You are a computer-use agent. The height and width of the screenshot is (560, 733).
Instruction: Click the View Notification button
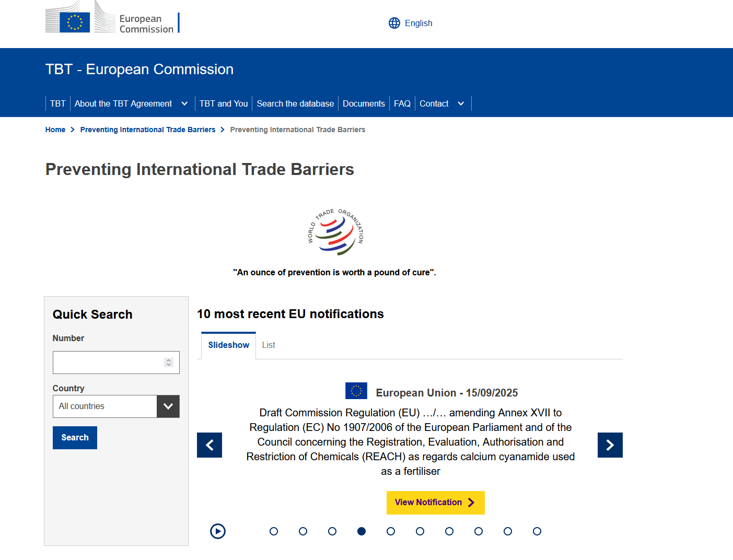pyautogui.click(x=436, y=503)
